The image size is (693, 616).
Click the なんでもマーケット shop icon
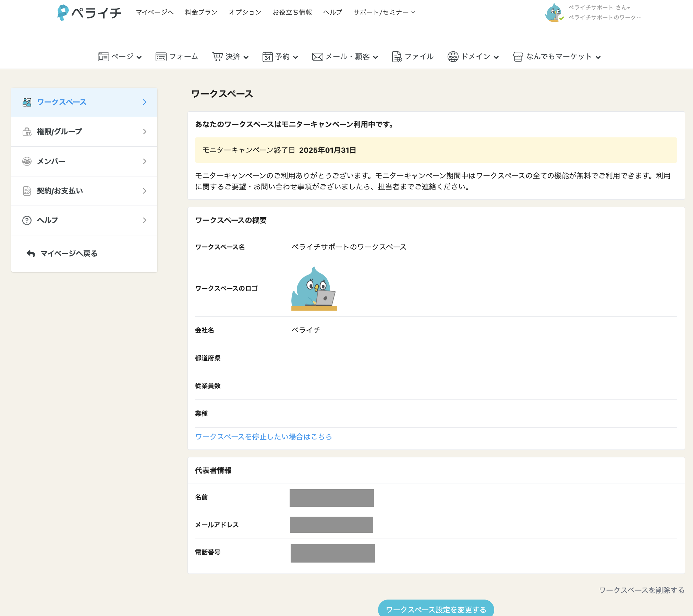[518, 57]
